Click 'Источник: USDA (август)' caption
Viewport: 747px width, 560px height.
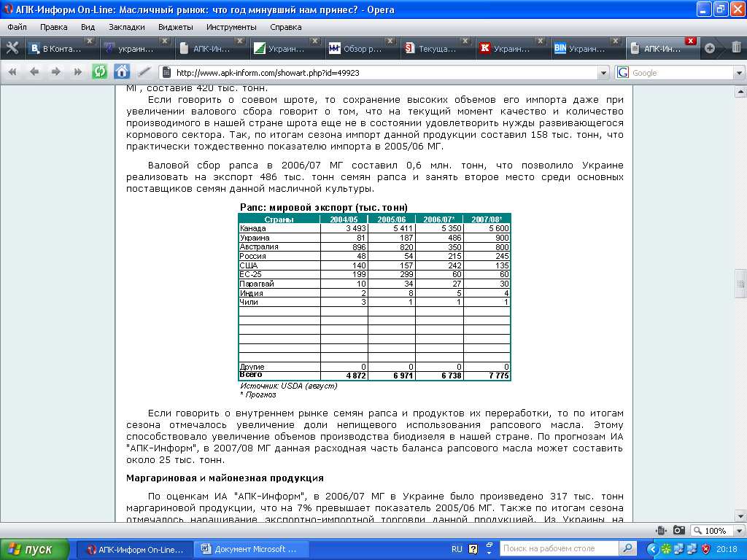click(x=289, y=386)
